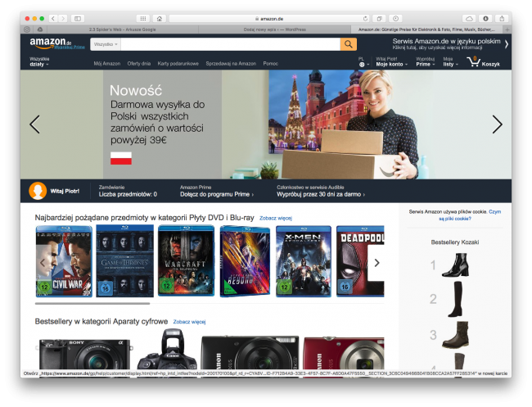Viewport: 532px width, 407px height.
Task: Open the number 1 bestseller ankle boot
Action: (x=455, y=265)
